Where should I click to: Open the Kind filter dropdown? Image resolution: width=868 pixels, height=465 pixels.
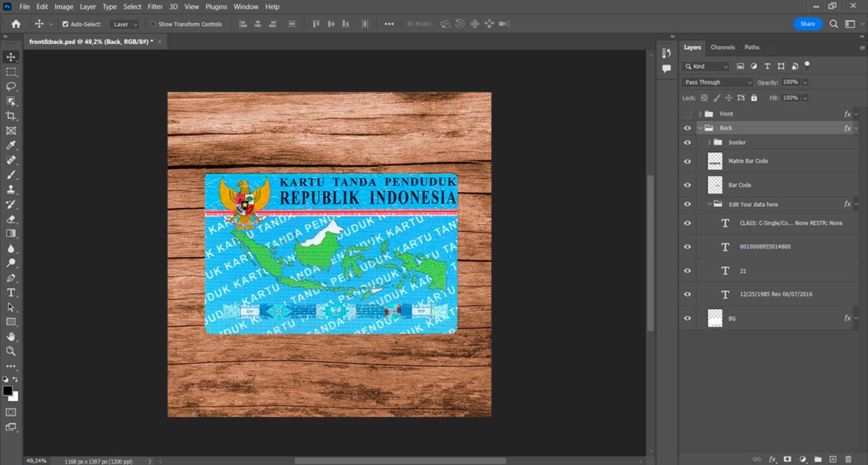coord(706,66)
